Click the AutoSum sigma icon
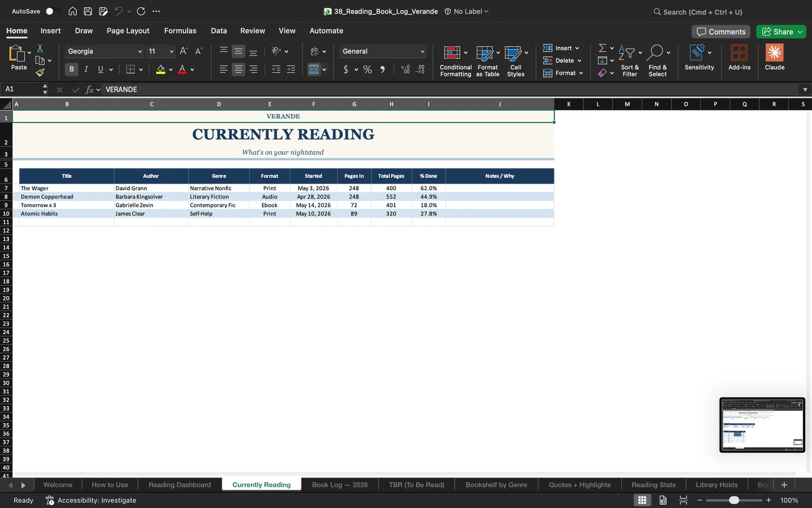 point(602,48)
